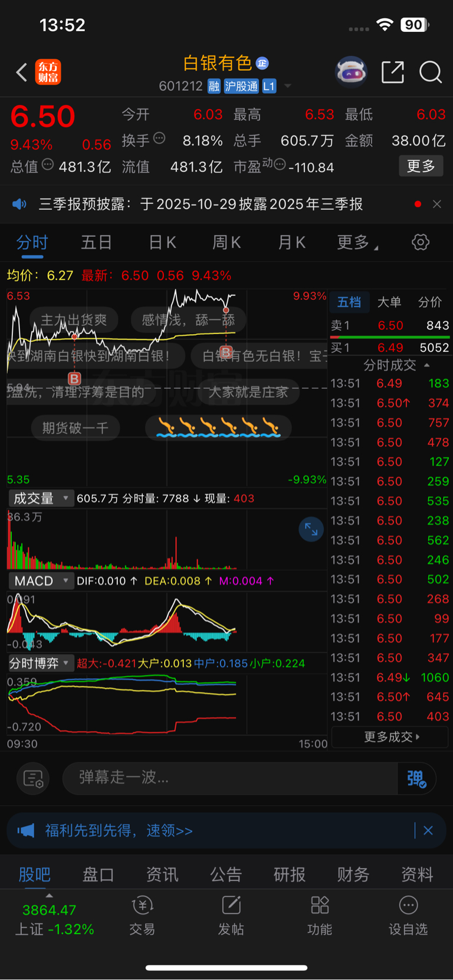Tap the Wi-Fi status icon

(385, 24)
